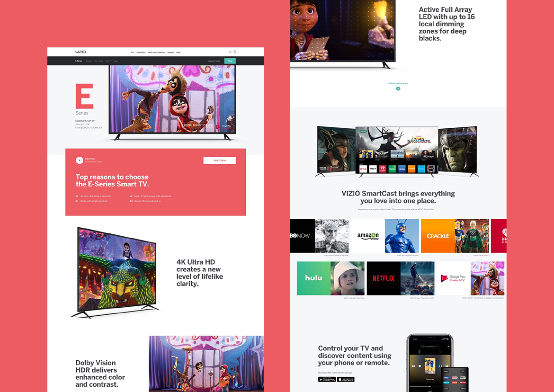This screenshot has height=392, width=554.
Task: Click the white Shop E-Series button
Action: (220, 160)
